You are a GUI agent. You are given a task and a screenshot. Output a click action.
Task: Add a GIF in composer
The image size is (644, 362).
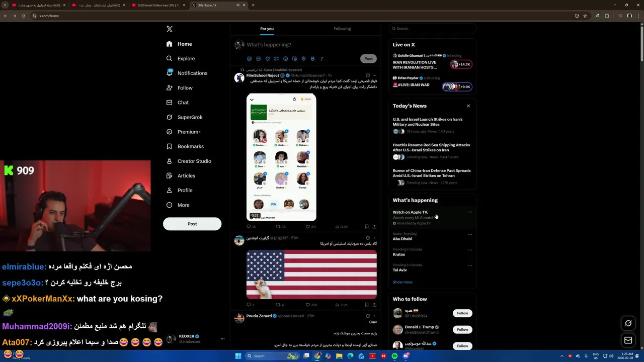(258, 59)
